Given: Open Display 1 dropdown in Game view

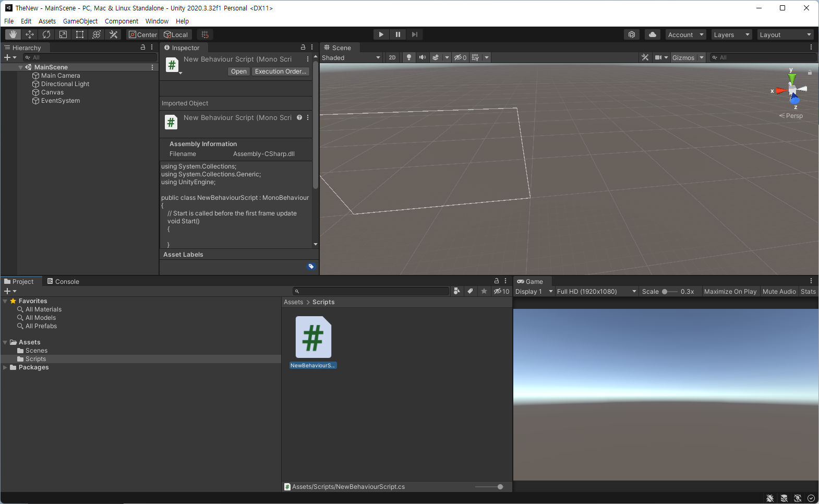Looking at the screenshot, I should (x=534, y=292).
